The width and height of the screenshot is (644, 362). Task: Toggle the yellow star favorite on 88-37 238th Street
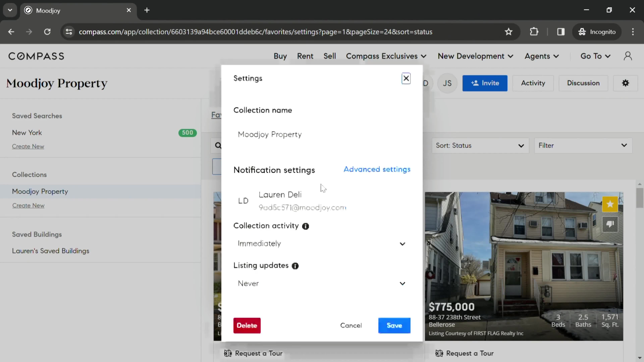click(x=610, y=204)
